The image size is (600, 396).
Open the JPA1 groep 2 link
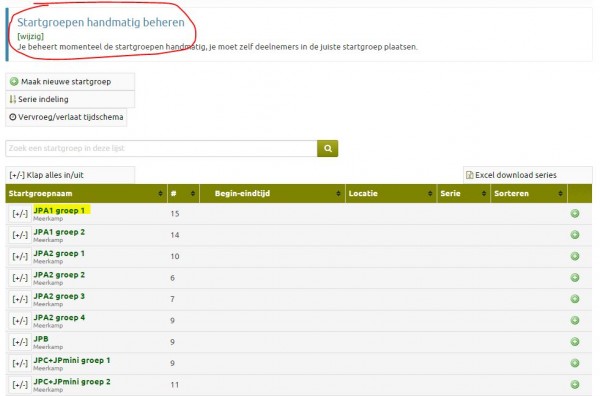point(59,232)
